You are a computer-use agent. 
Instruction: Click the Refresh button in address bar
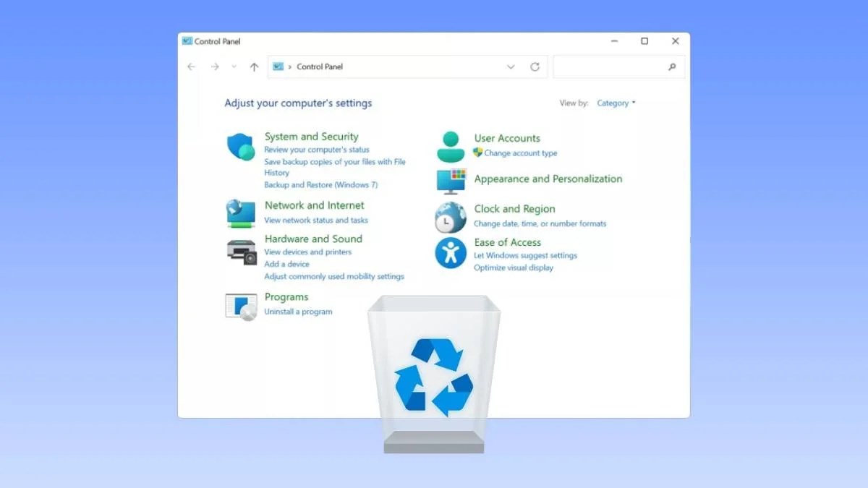(x=535, y=67)
